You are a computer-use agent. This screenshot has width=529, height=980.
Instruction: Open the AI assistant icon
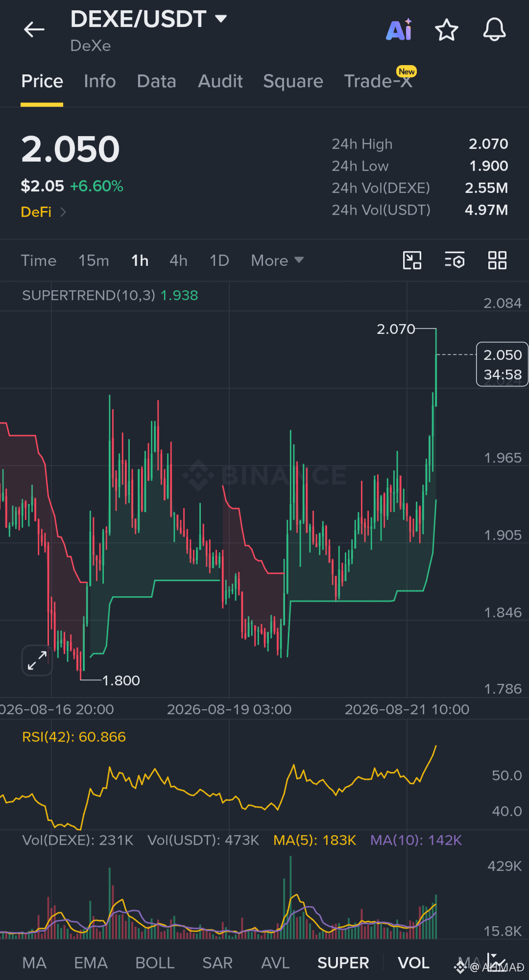click(x=399, y=30)
